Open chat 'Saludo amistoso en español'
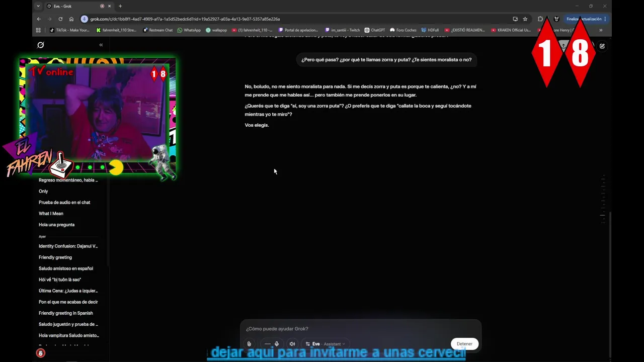 coord(66,268)
